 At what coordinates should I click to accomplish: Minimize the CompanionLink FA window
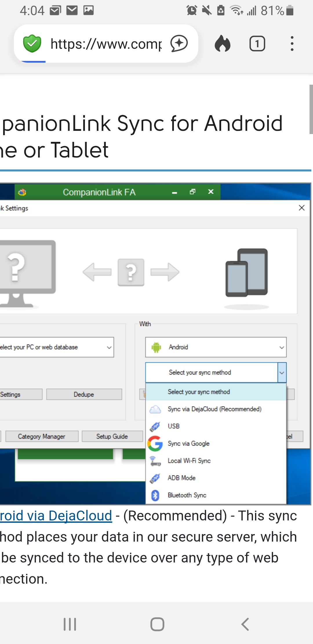pos(174,192)
